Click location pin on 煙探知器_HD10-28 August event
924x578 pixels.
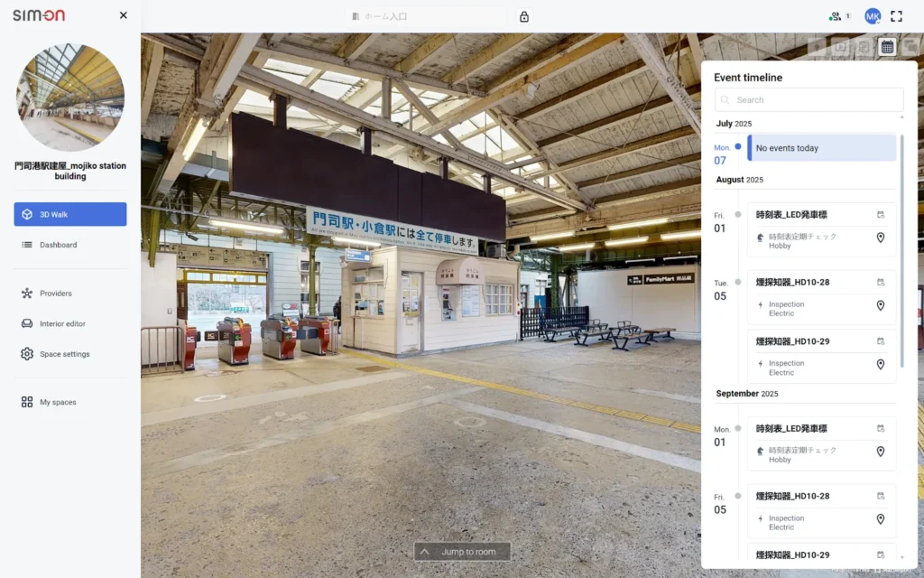coord(881,305)
